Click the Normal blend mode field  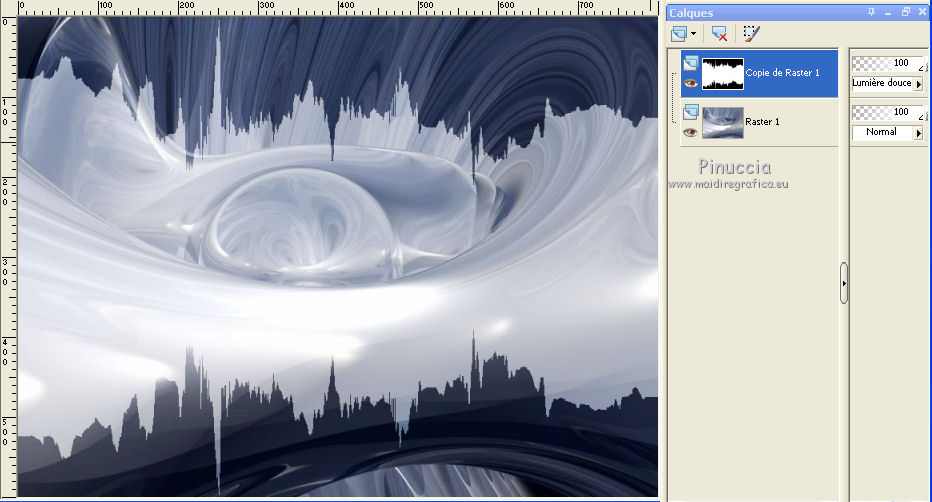pyautogui.click(x=883, y=132)
